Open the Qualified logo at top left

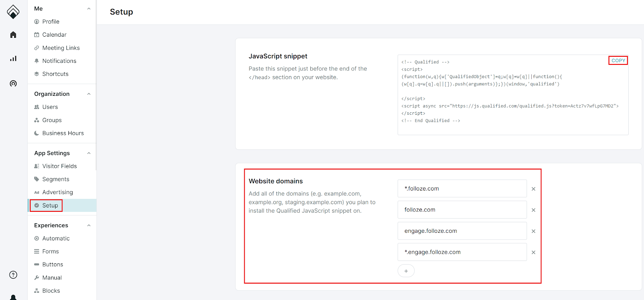coord(13,12)
